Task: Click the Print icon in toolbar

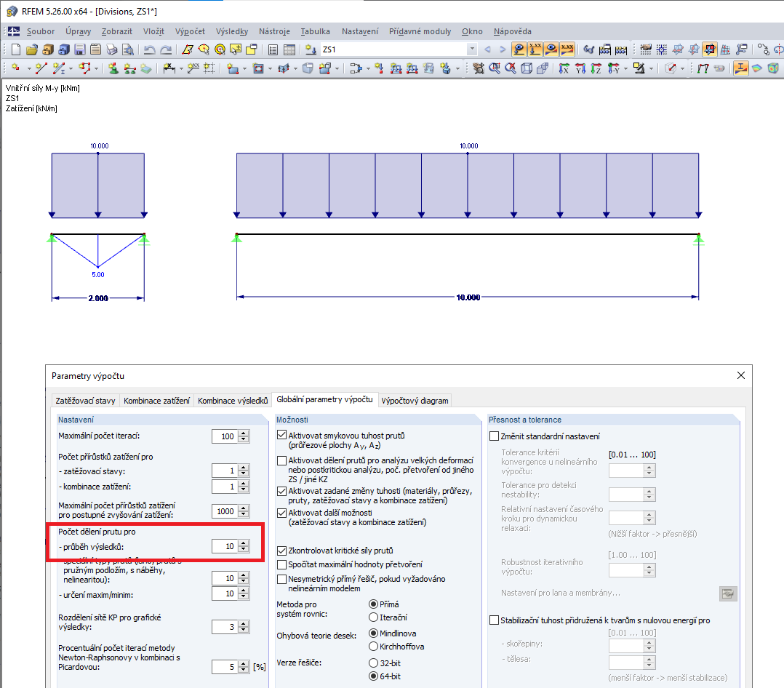Action: tap(112, 49)
